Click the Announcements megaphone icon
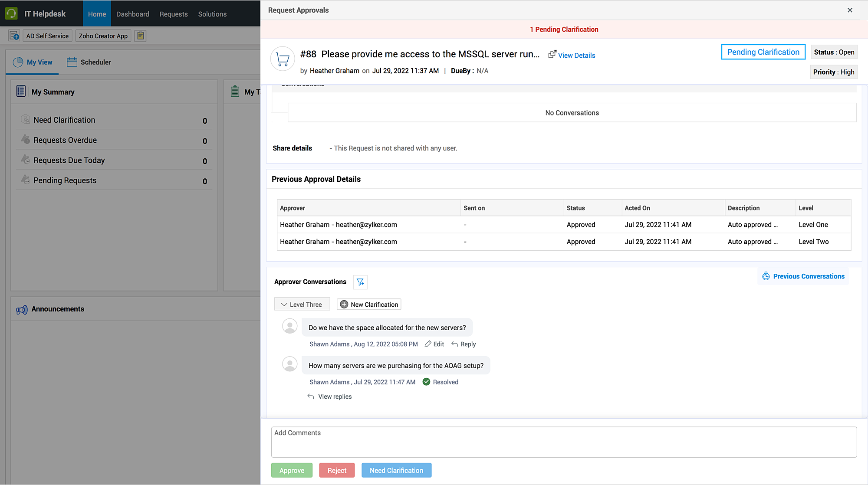 pyautogui.click(x=22, y=310)
